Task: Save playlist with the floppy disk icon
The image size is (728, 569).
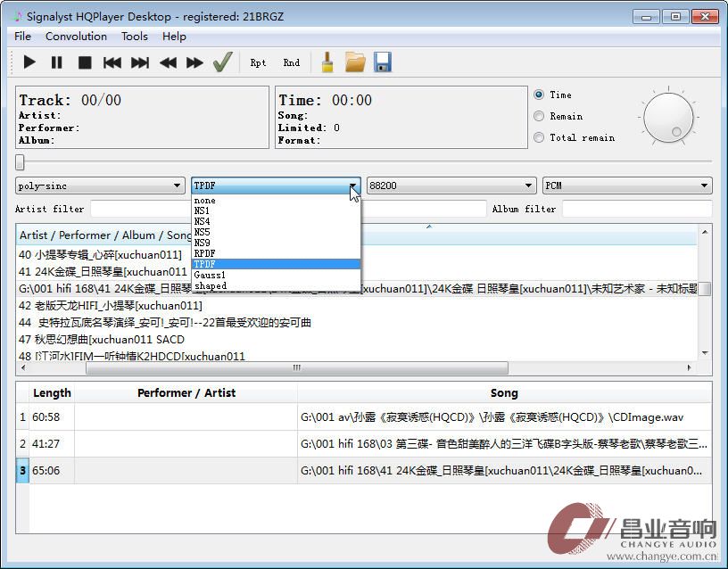Action: (x=383, y=62)
